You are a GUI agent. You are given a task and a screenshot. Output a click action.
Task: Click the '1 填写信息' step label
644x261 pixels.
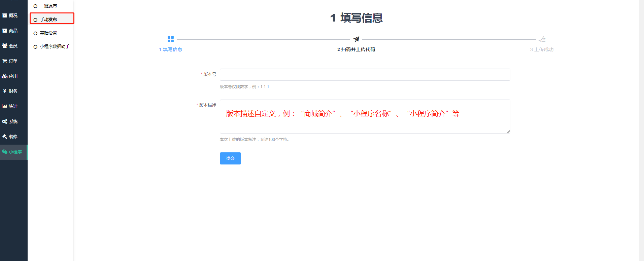(171, 49)
